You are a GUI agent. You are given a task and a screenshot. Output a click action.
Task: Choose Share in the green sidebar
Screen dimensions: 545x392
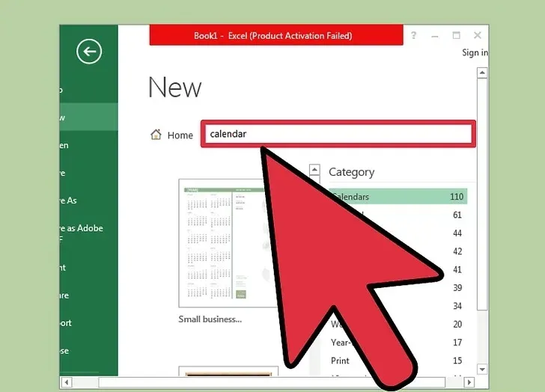(88, 295)
